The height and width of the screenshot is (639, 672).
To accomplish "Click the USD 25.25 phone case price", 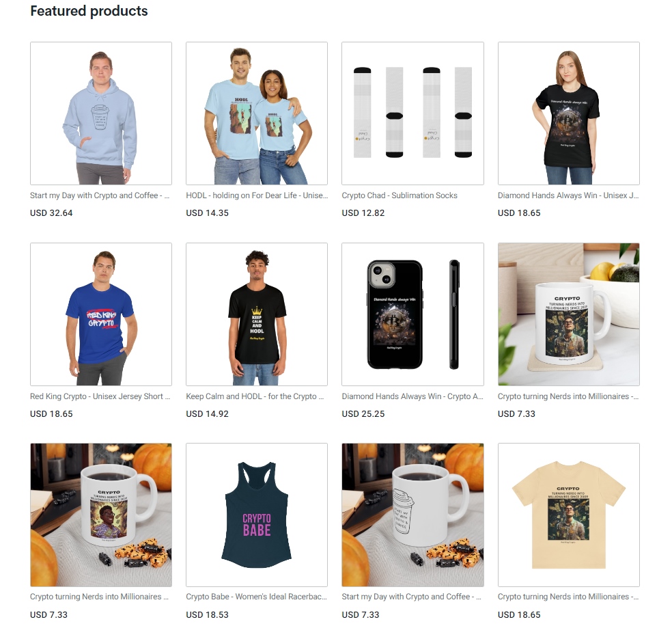I will tap(363, 414).
